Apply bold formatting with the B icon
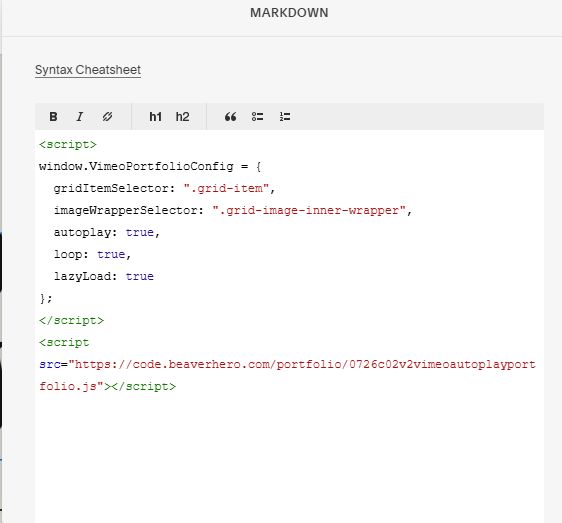Screen dimensions: 562x523 coord(53,117)
